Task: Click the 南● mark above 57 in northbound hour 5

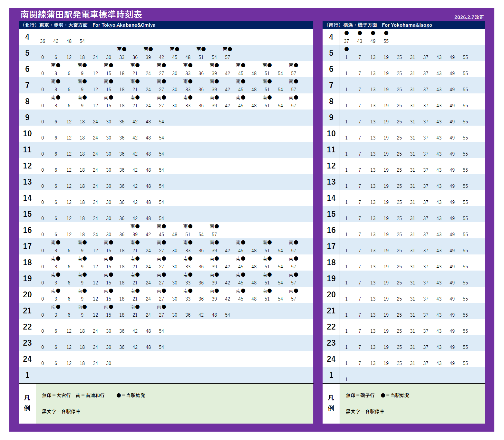Action: tap(228, 49)
